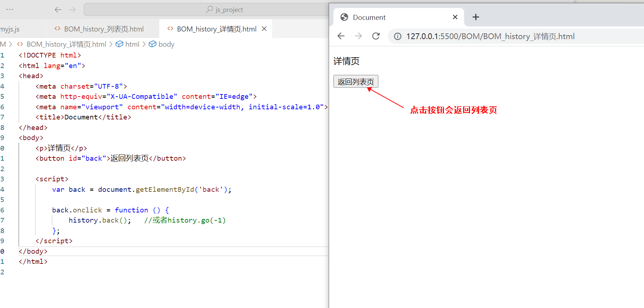Click the browser address bar URL
This screenshot has height=308, width=644.
coord(490,36)
